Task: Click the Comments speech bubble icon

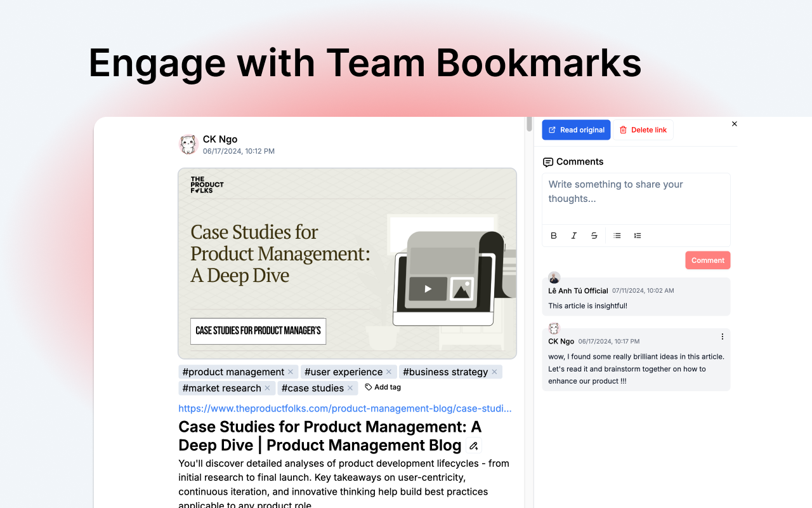Action: click(547, 161)
